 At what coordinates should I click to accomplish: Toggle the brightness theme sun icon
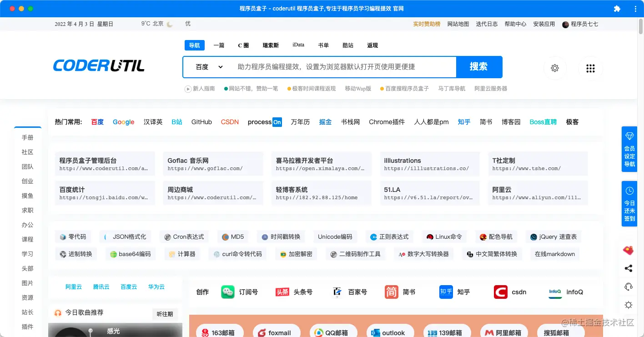pos(629,305)
